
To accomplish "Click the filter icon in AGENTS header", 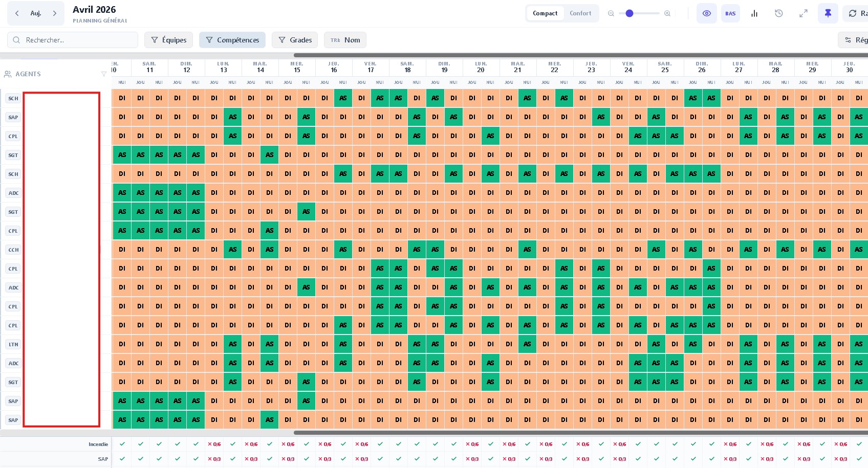I will [104, 74].
